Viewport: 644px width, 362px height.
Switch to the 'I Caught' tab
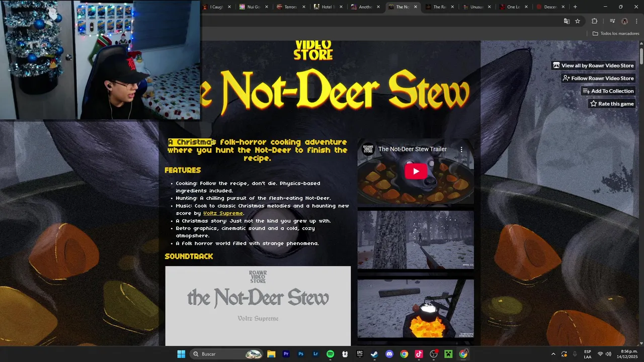(216, 7)
